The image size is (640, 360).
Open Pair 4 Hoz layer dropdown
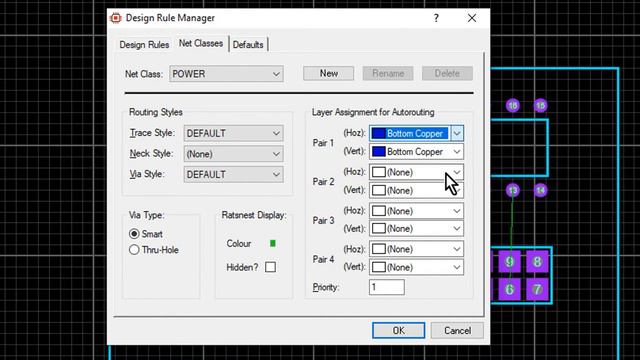point(416,249)
